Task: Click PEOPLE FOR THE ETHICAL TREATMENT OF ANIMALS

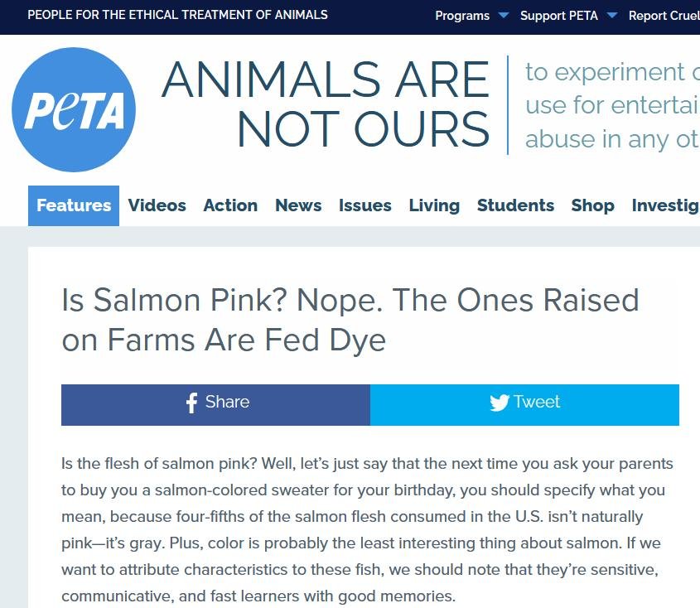Action: point(177,14)
